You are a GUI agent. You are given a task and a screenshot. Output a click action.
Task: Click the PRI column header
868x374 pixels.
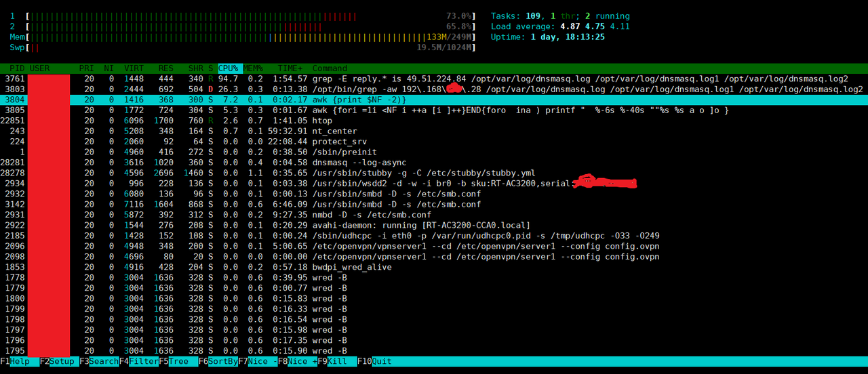pyautogui.click(x=86, y=68)
